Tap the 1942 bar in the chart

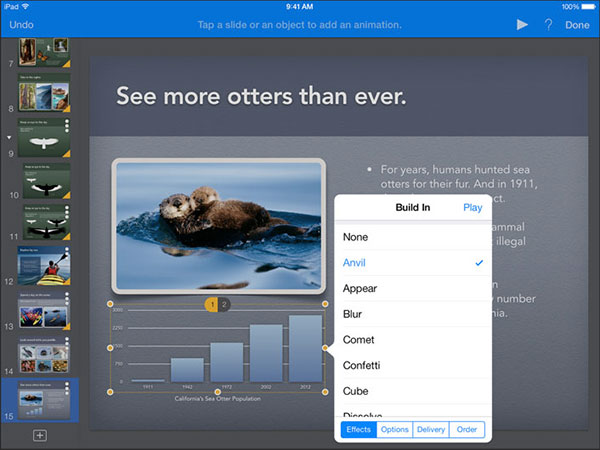click(187, 370)
